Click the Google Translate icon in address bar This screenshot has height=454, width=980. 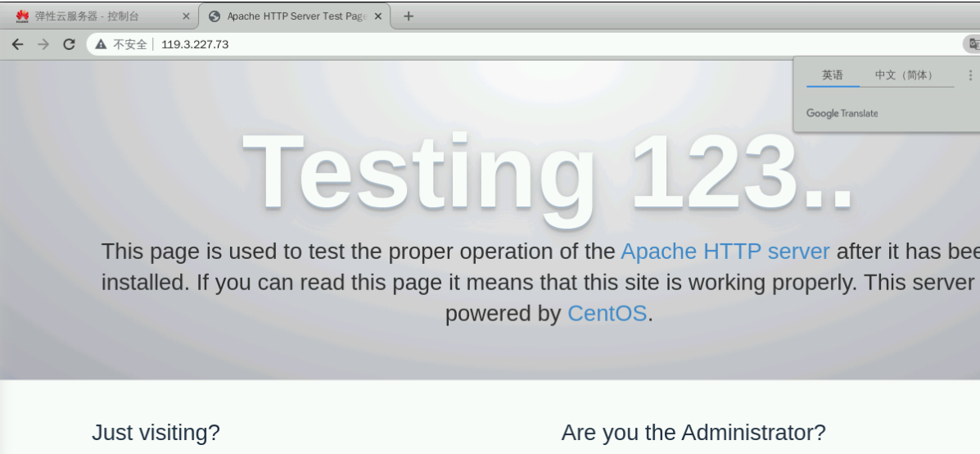[973, 43]
